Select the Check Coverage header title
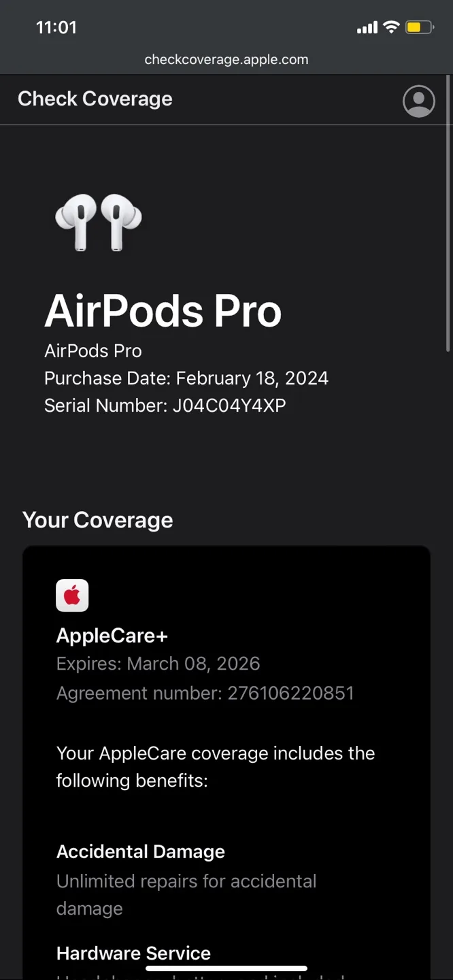Viewport: 453px width, 980px height. point(95,99)
